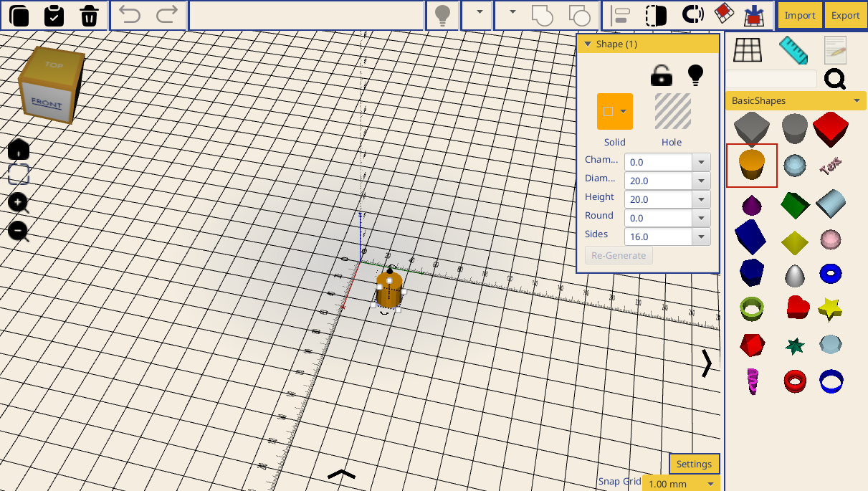Click the Group shapes icon

[x=543, y=15]
